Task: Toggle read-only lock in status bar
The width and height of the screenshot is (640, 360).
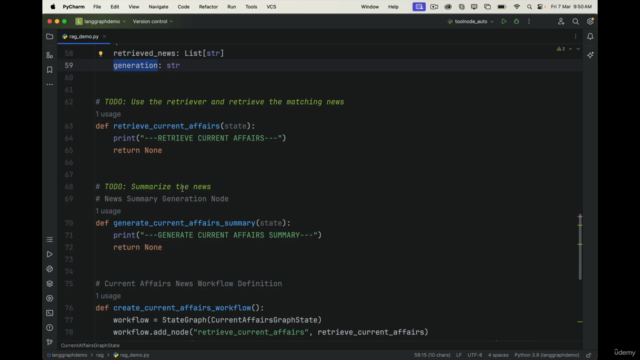Action: click(589, 355)
